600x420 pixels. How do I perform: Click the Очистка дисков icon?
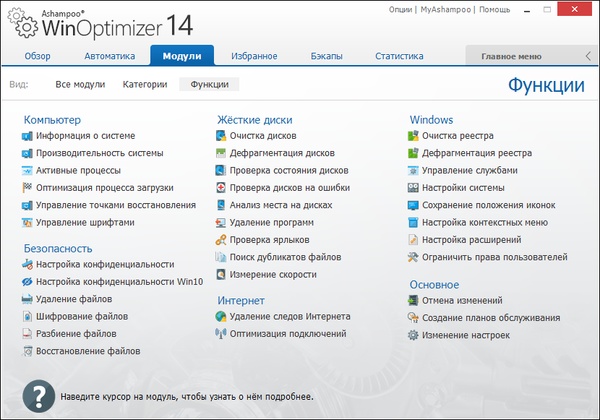point(221,136)
